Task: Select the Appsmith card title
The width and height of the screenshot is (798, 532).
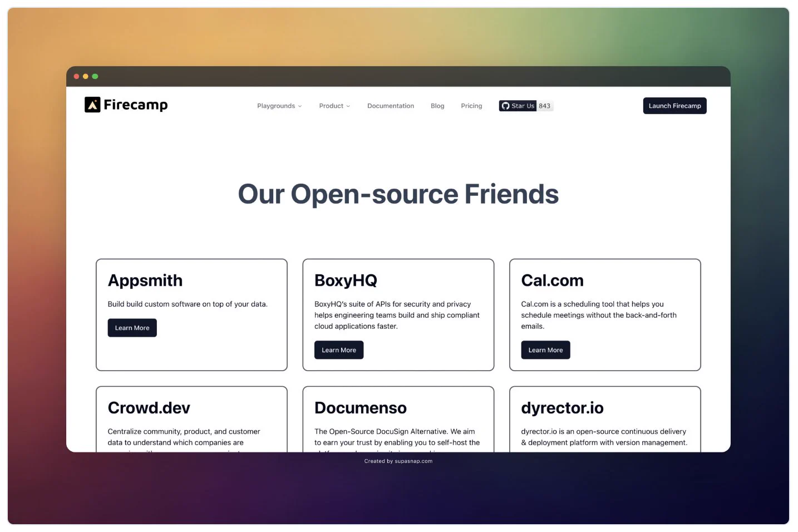Action: click(145, 280)
